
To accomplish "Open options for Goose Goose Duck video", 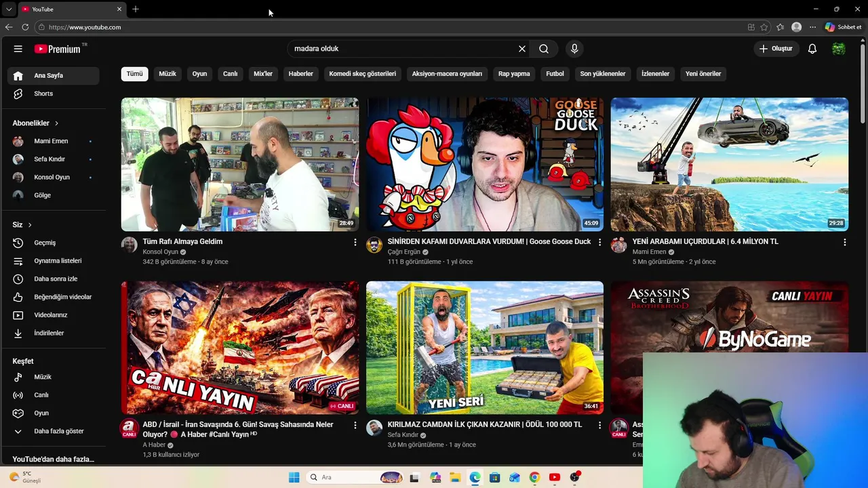I will (599, 242).
